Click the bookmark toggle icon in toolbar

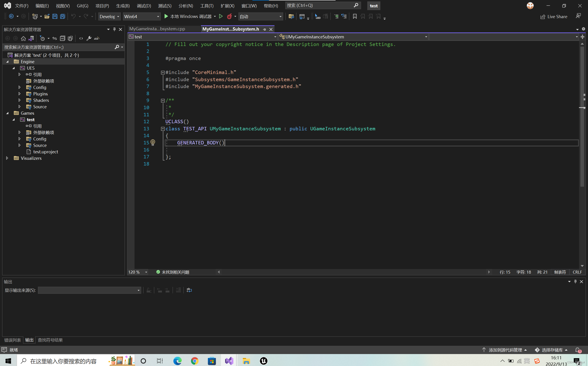355,17
